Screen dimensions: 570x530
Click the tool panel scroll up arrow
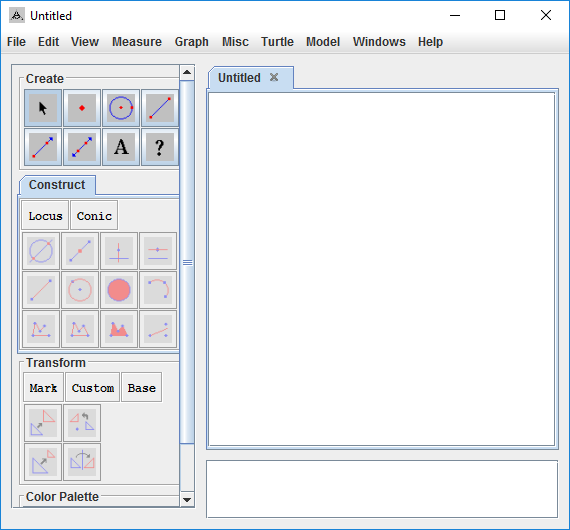(x=187, y=72)
